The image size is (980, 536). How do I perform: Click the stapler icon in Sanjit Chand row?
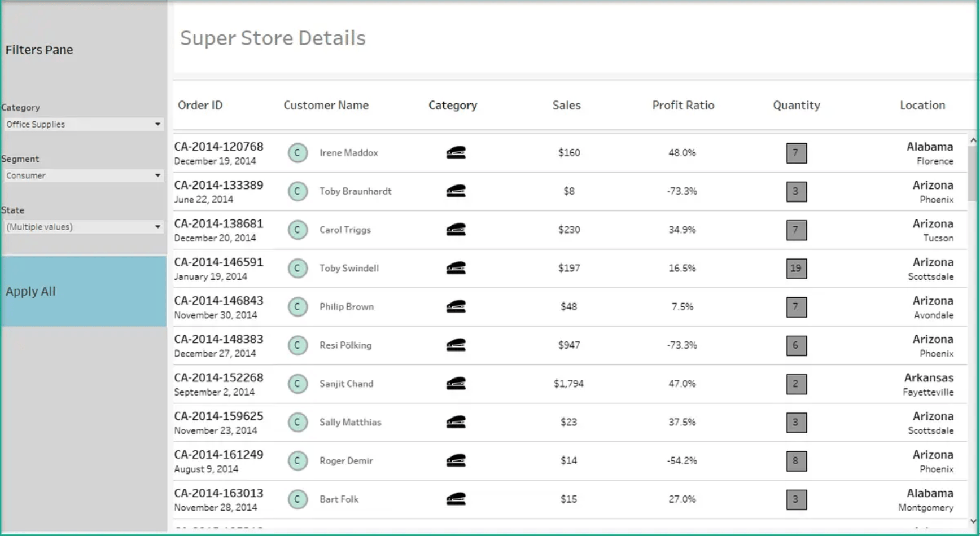click(x=456, y=383)
